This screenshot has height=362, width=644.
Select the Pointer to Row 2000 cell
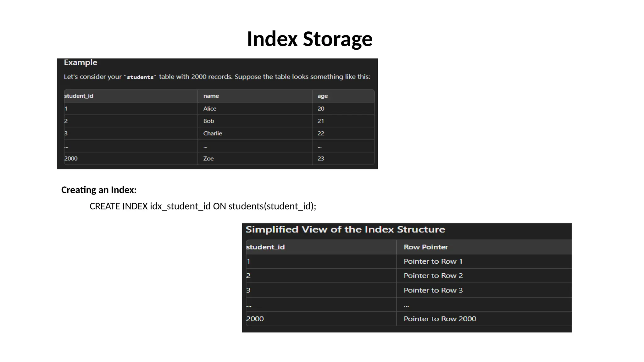pos(440,319)
